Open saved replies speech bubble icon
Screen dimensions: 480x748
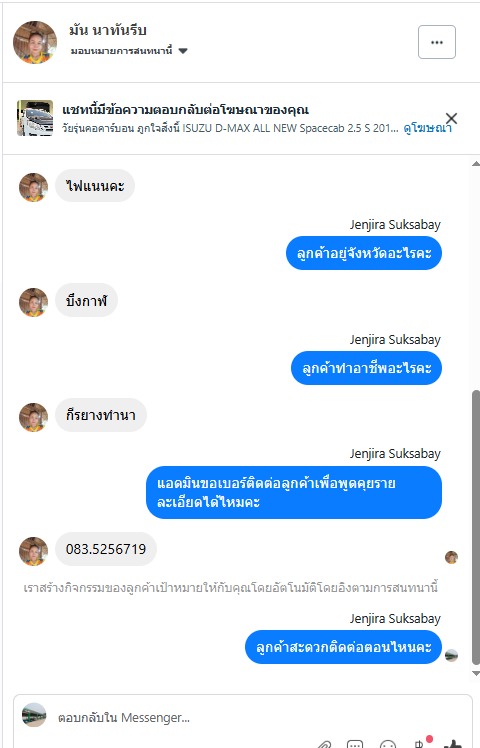pyautogui.click(x=355, y=744)
